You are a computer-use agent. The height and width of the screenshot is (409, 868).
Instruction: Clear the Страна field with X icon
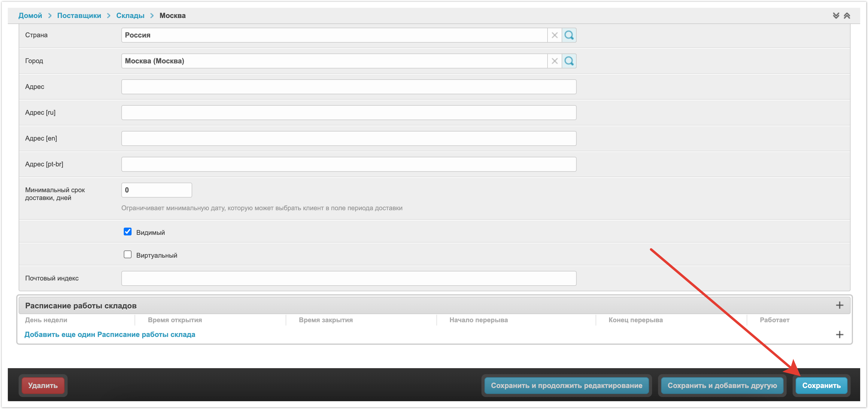click(x=554, y=35)
